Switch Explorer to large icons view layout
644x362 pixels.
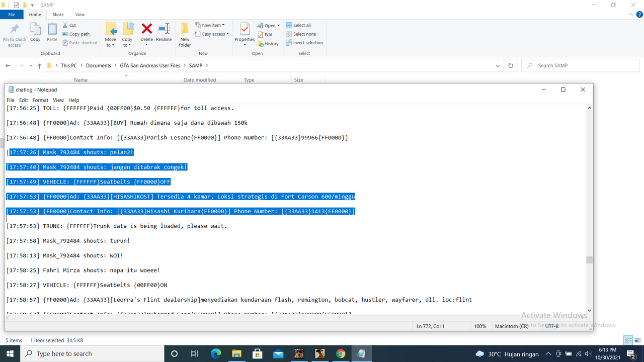637,340
